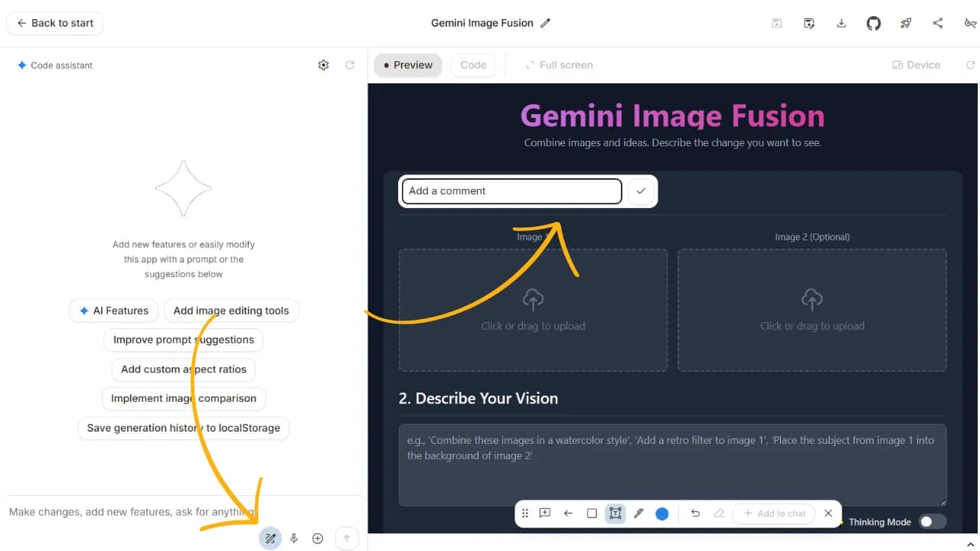Open the Device preview selector
Screen dimensions: 980x551
pos(916,65)
